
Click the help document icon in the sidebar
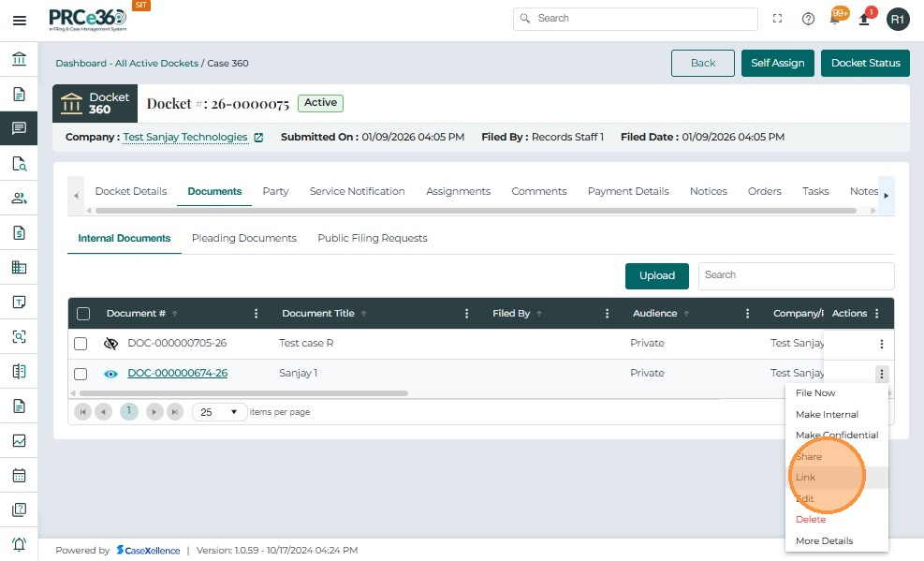19,509
